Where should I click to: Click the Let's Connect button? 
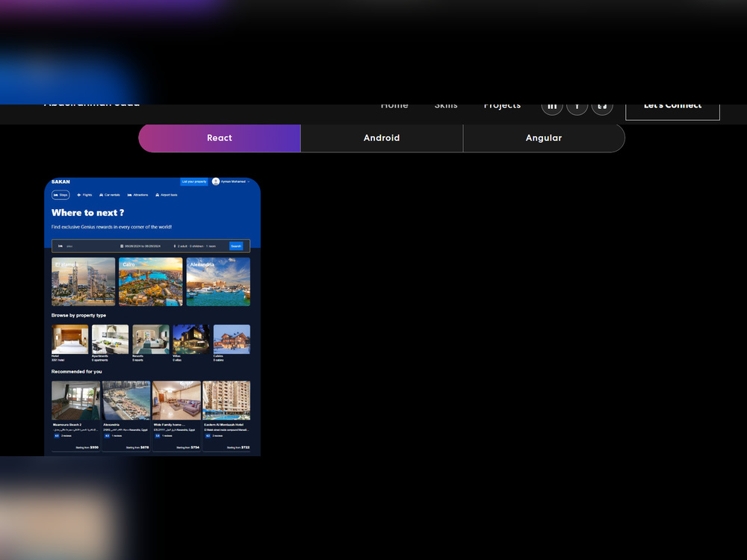point(672,112)
